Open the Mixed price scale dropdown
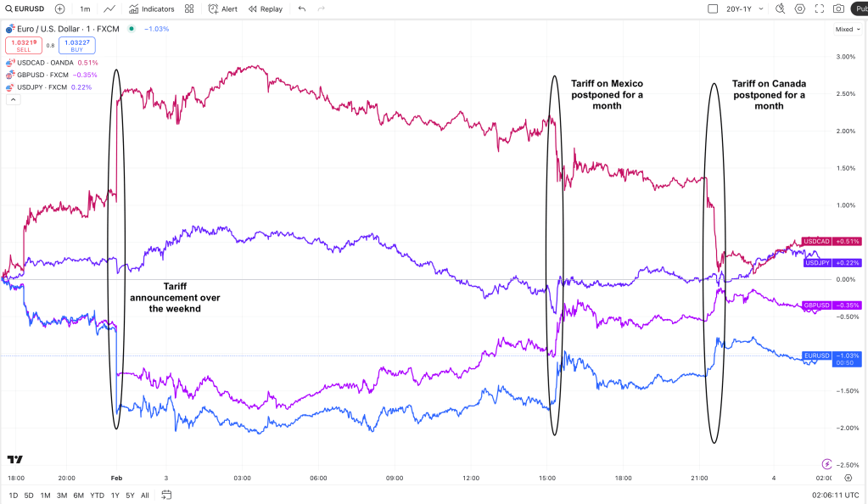This screenshot has width=868, height=504. point(846,29)
